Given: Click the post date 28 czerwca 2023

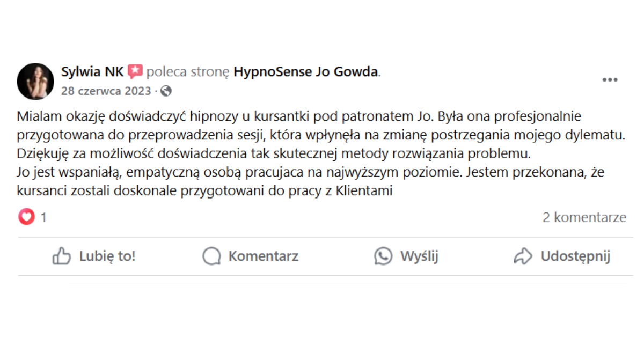Looking at the screenshot, I should [x=106, y=91].
